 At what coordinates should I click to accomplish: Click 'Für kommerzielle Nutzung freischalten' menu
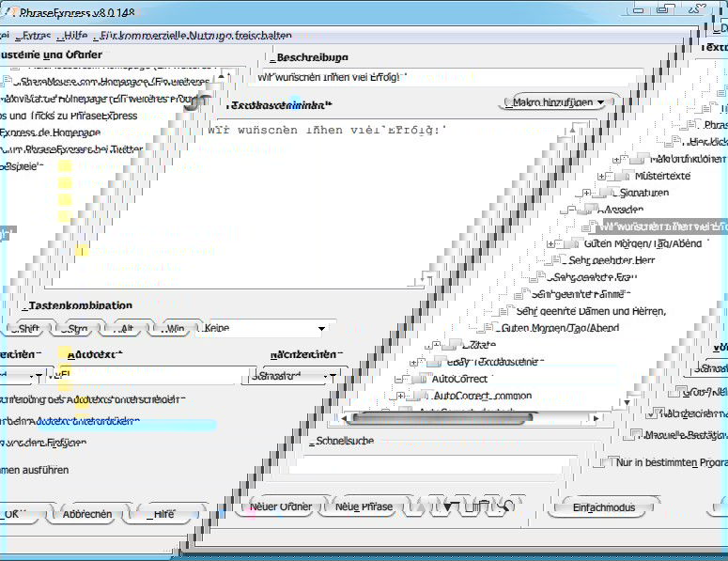point(195,36)
